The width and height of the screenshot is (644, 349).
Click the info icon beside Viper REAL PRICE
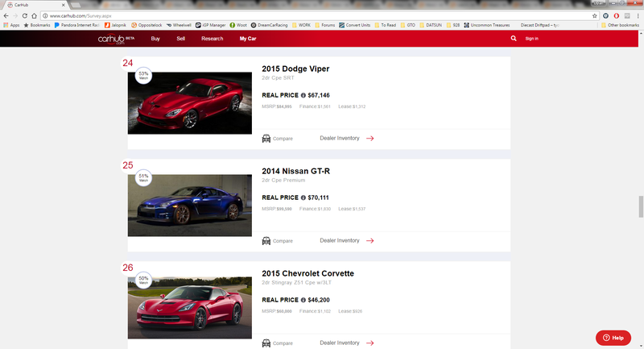303,95
